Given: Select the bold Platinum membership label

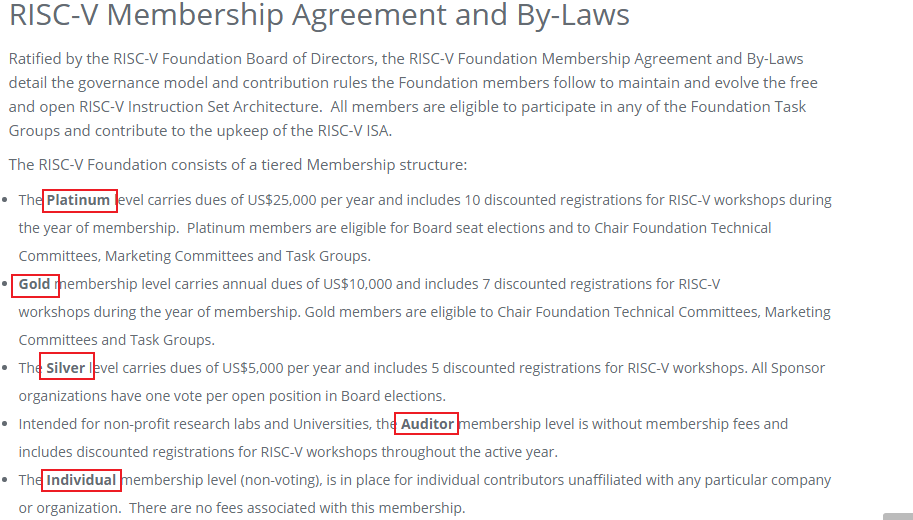Looking at the screenshot, I should click(78, 200).
